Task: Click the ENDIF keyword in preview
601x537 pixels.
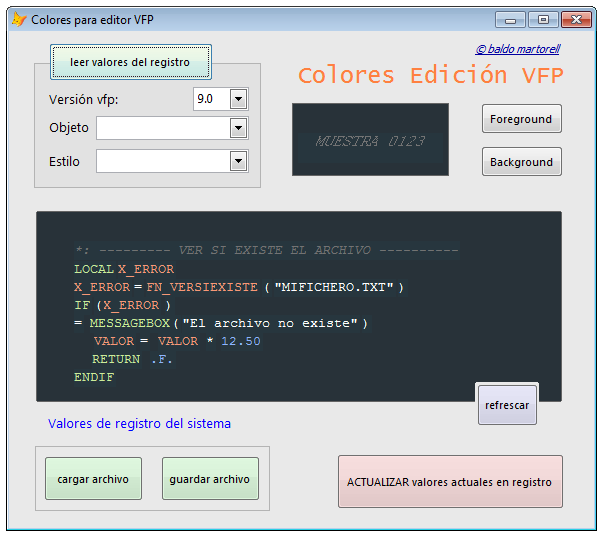Action: tap(94, 377)
